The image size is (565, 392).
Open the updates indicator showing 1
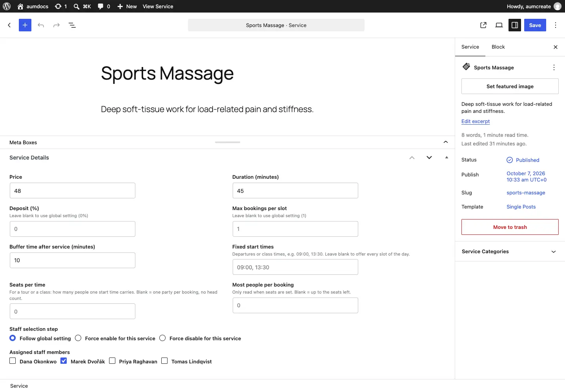coord(61,6)
